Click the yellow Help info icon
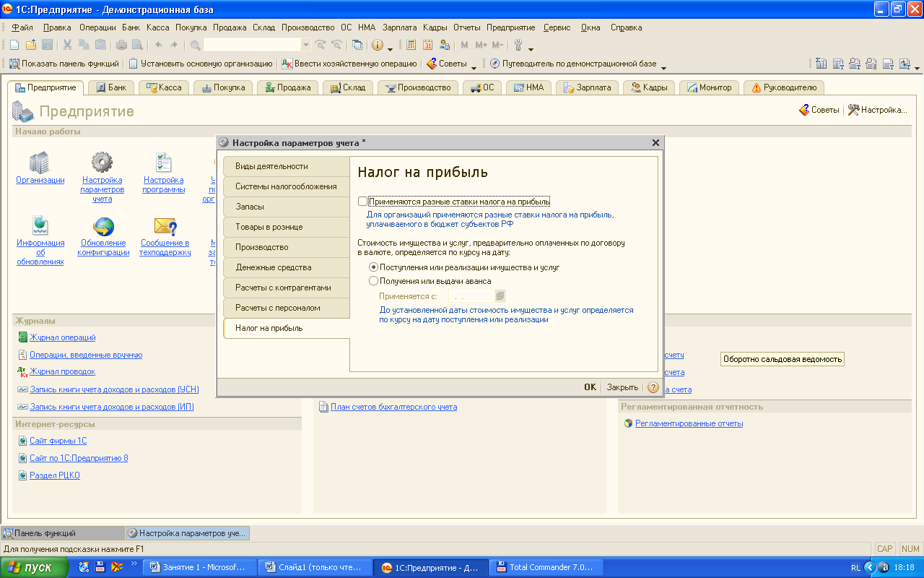 378,45
